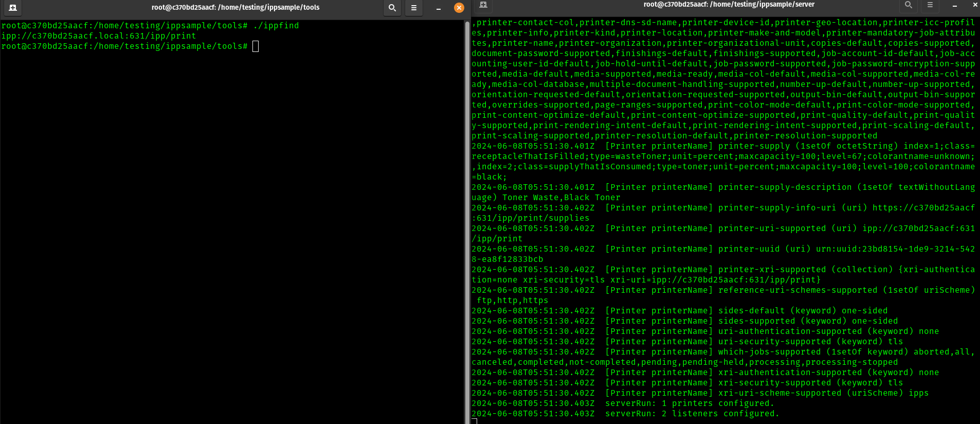
Task: Click the cursor at the tools terminal prompt
Action: pos(256,46)
